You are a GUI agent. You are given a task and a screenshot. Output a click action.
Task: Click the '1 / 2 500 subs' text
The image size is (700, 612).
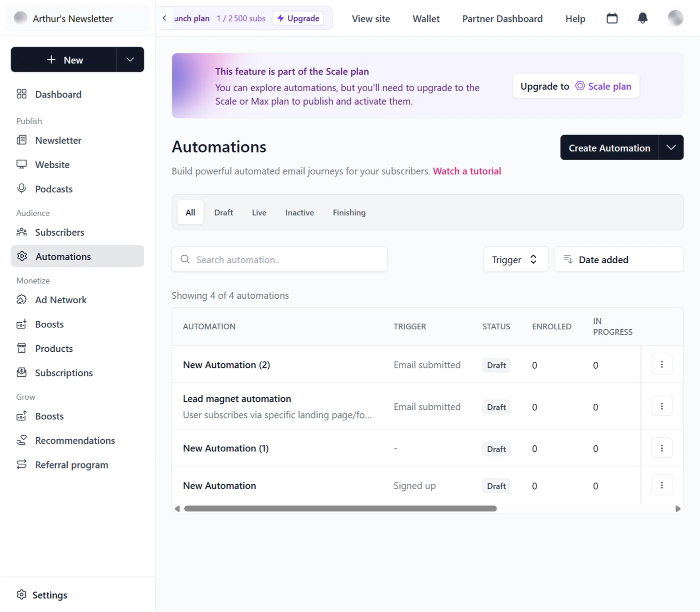(241, 18)
